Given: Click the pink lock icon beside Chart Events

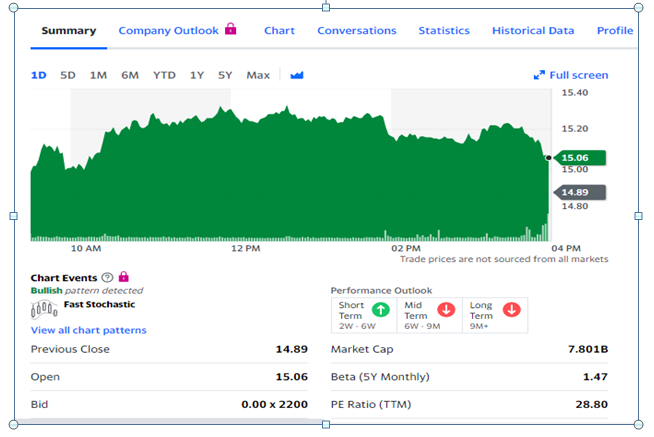Looking at the screenshot, I should coord(123,277).
